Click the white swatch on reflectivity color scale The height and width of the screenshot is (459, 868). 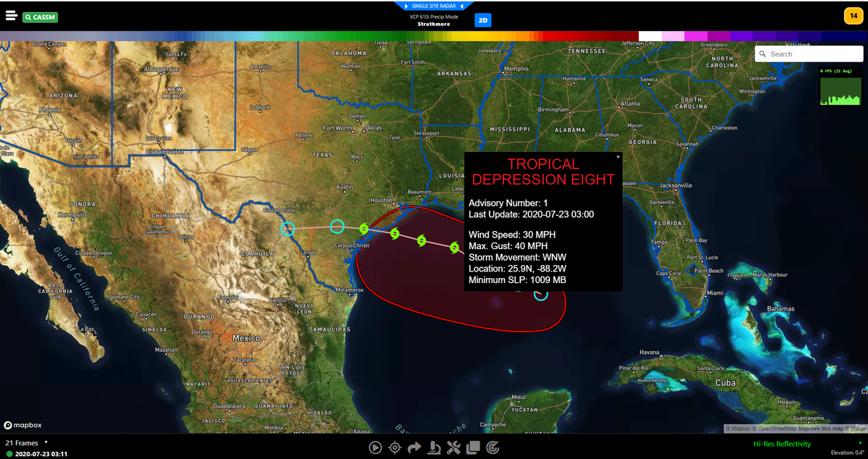[x=650, y=35]
